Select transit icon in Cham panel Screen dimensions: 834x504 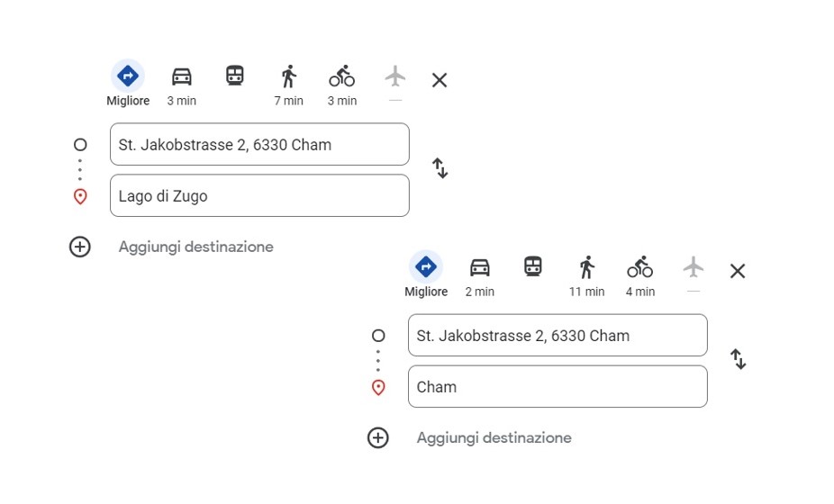(x=533, y=266)
